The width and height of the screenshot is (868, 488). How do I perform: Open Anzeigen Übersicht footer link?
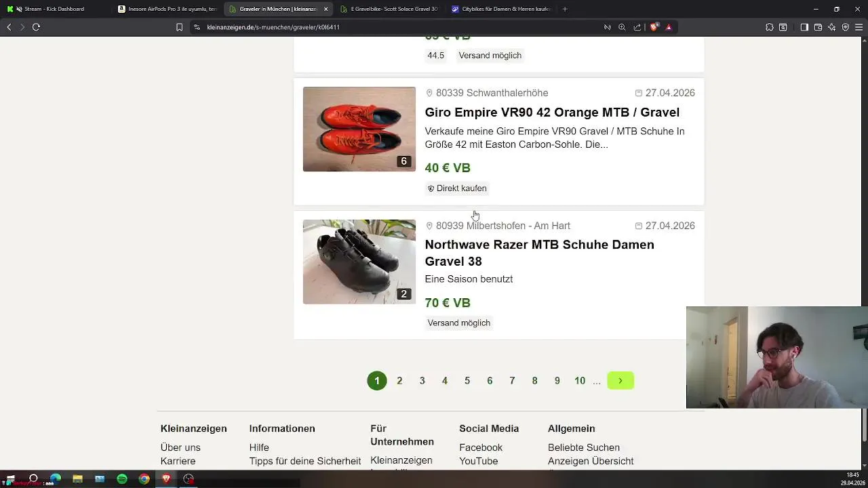click(x=591, y=461)
